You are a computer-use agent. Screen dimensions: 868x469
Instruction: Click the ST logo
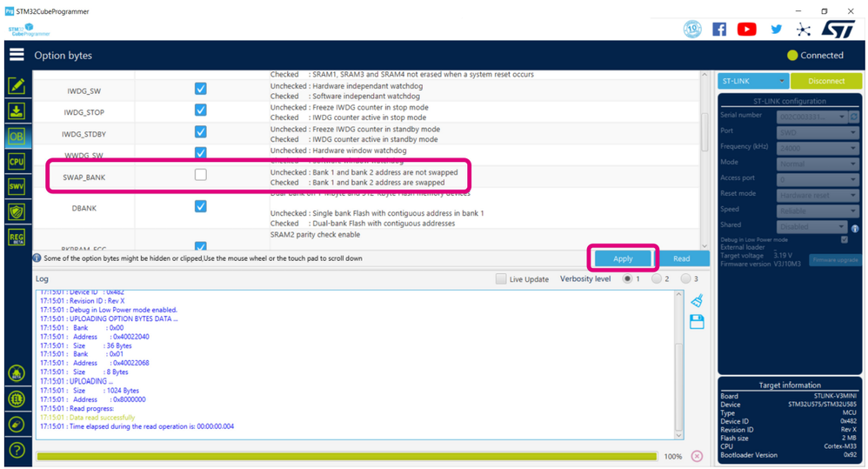(838, 30)
